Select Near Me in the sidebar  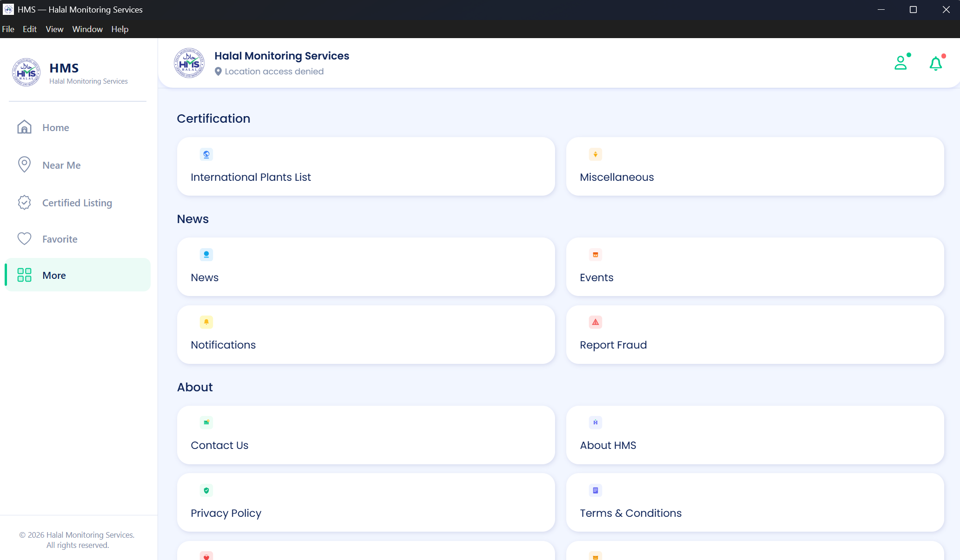[78, 165]
